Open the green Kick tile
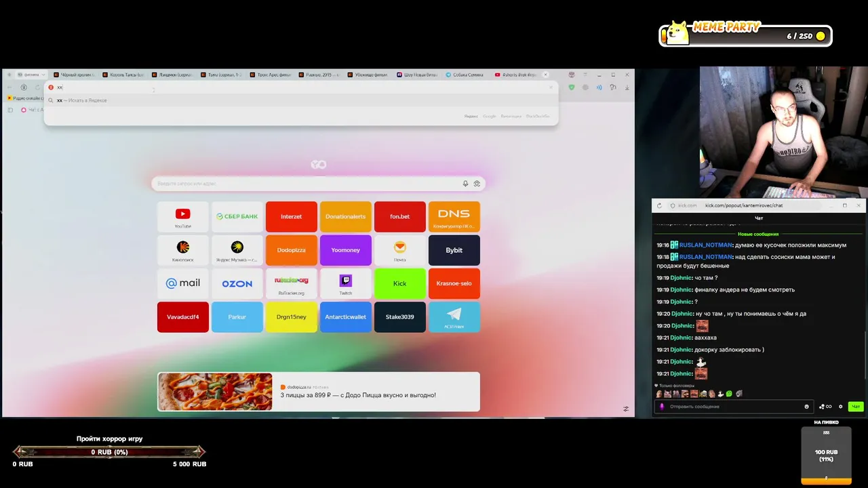The image size is (868, 488). point(400,283)
